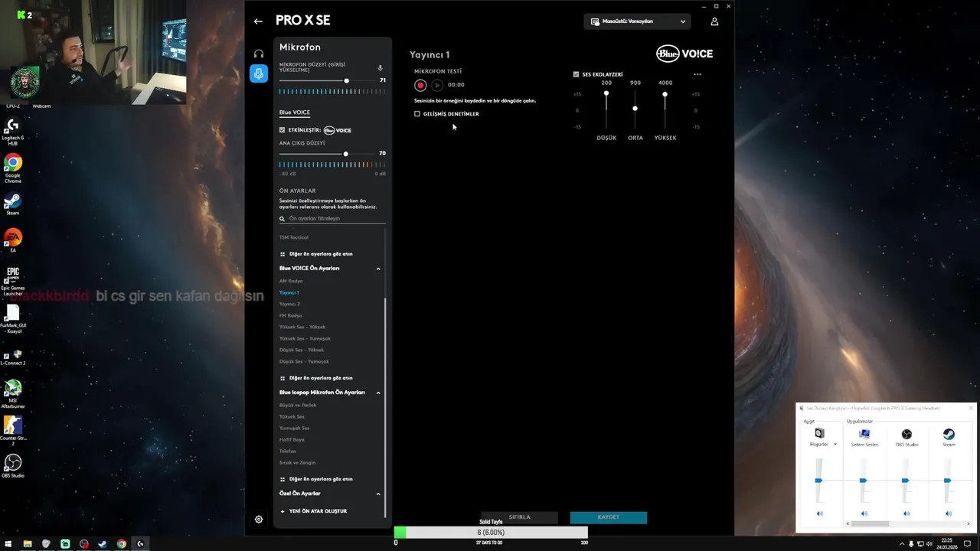The width and height of the screenshot is (980, 551).
Task: Open equalizer three-dot options menu
Action: coord(697,74)
